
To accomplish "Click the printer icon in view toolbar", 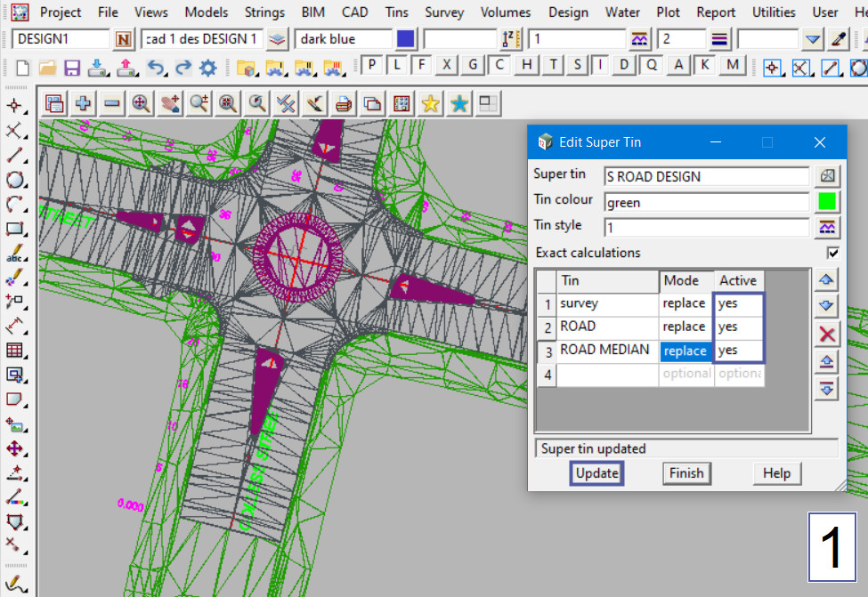I will (x=344, y=104).
